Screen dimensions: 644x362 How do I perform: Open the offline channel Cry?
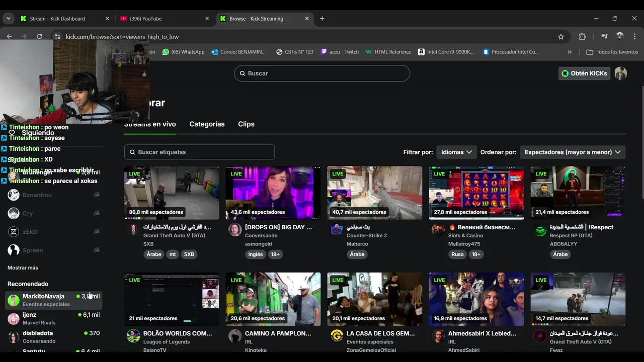53,214
